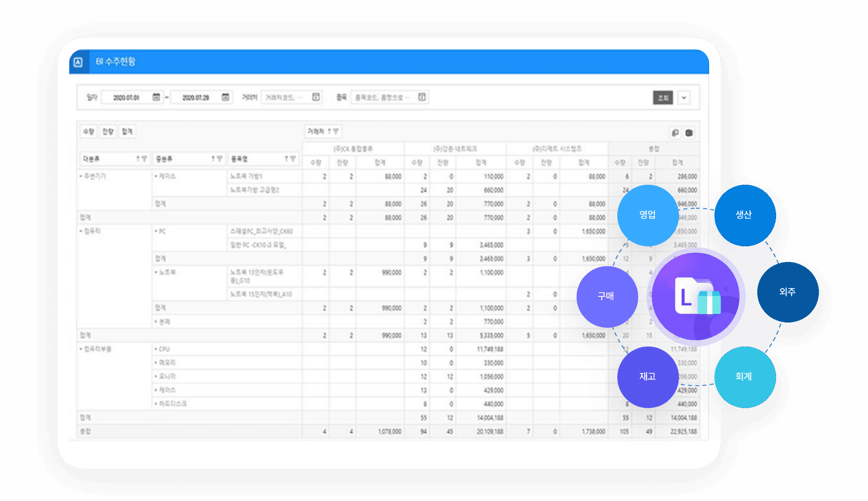
Task: Open the 영업 module bubble
Action: pos(648,215)
